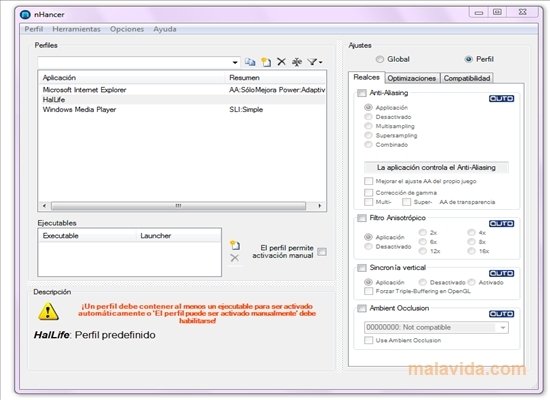Click the copy profile icon
Viewport: 550px width, 400px height.
click(x=250, y=62)
